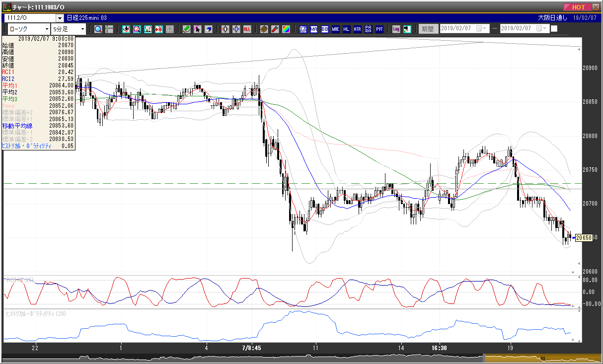The height and width of the screenshot is (364, 603).
Task: Click the magnifying glass zoom icon
Action: [x=98, y=29]
